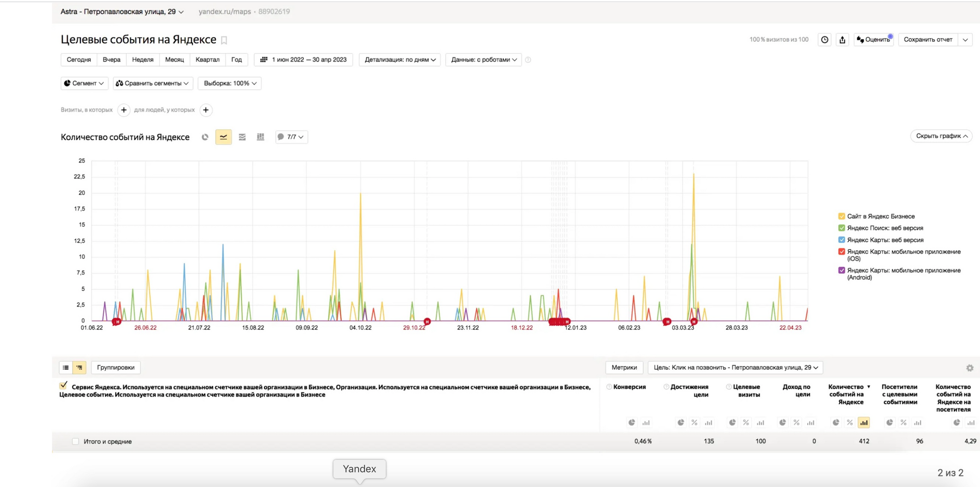Show the bar chart for Конверсия column
The image size is (980, 487).
point(646,422)
